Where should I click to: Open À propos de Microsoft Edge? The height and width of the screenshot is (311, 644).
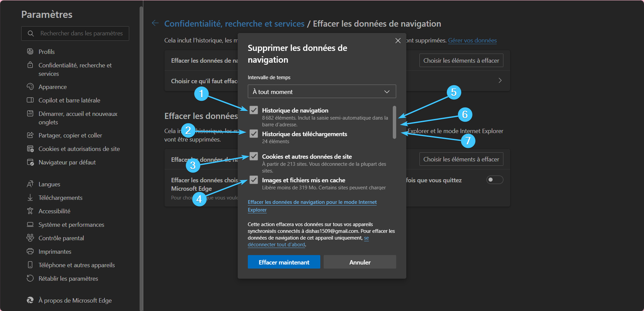coord(75,300)
